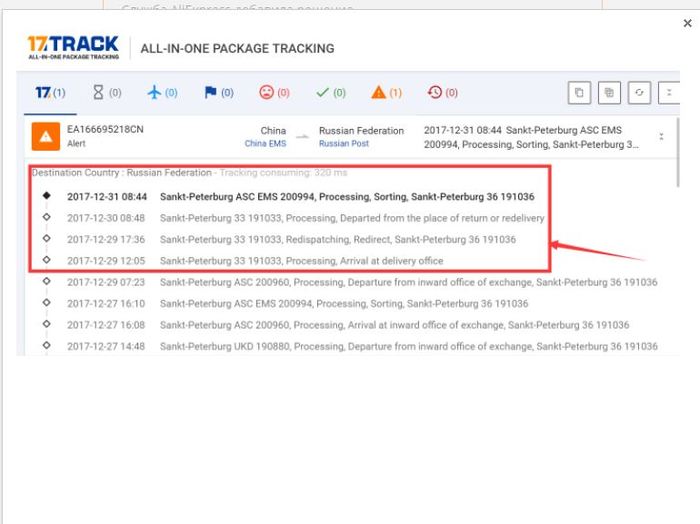The height and width of the screenshot is (524, 700).
Task: Copy tracking results button
Action: pyautogui.click(x=579, y=93)
